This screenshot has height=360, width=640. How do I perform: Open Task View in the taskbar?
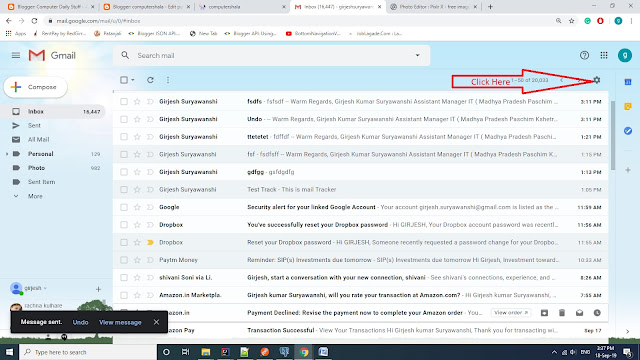185,352
